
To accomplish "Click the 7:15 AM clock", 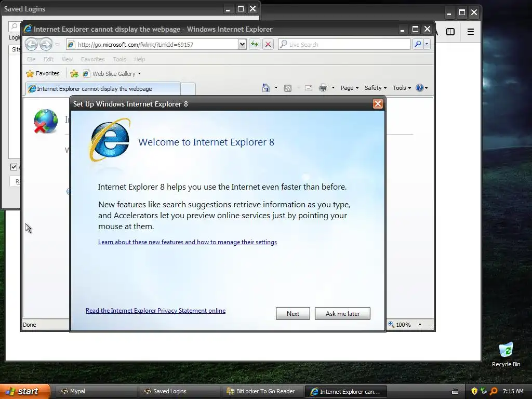I will pyautogui.click(x=513, y=391).
